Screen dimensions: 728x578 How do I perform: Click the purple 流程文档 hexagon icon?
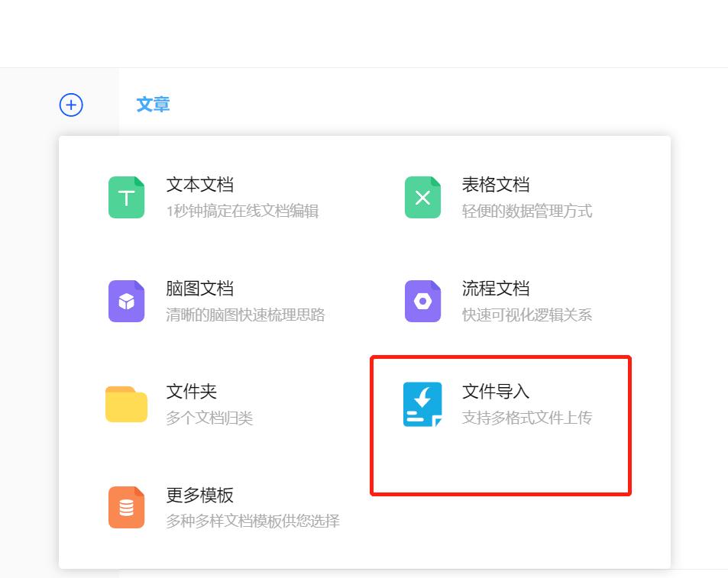pyautogui.click(x=422, y=301)
